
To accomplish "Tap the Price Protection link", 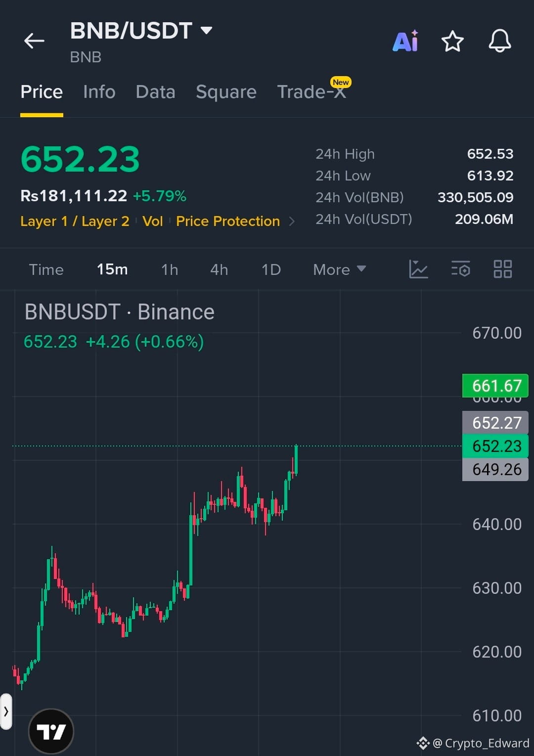I will click(228, 221).
